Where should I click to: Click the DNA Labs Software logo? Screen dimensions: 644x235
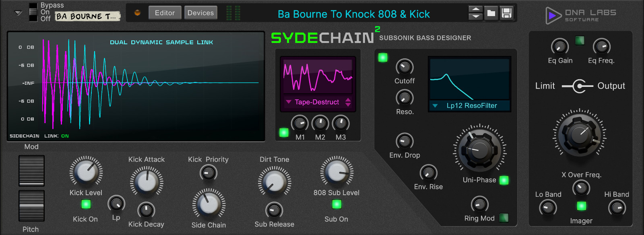click(581, 16)
